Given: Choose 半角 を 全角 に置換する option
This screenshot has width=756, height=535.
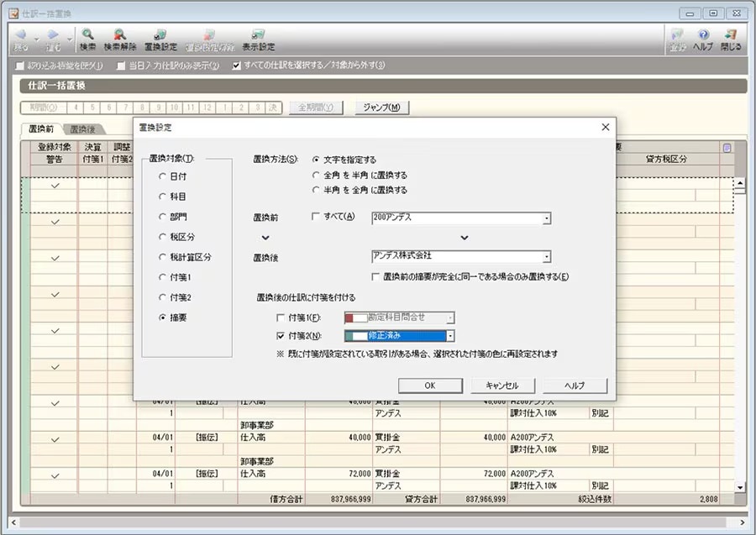Looking at the screenshot, I should (316, 190).
